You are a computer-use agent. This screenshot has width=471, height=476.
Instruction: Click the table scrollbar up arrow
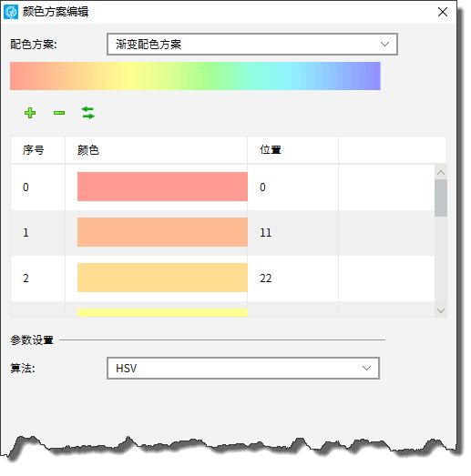coord(441,172)
